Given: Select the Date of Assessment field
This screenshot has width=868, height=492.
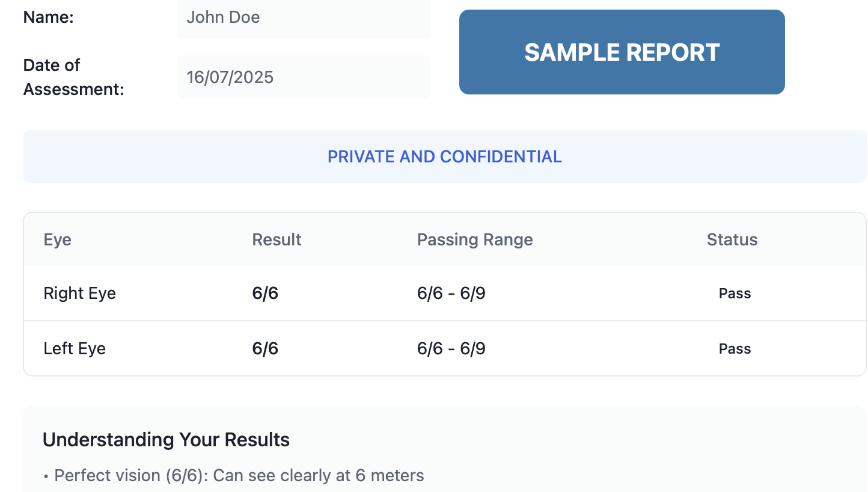Looking at the screenshot, I should coord(303,77).
